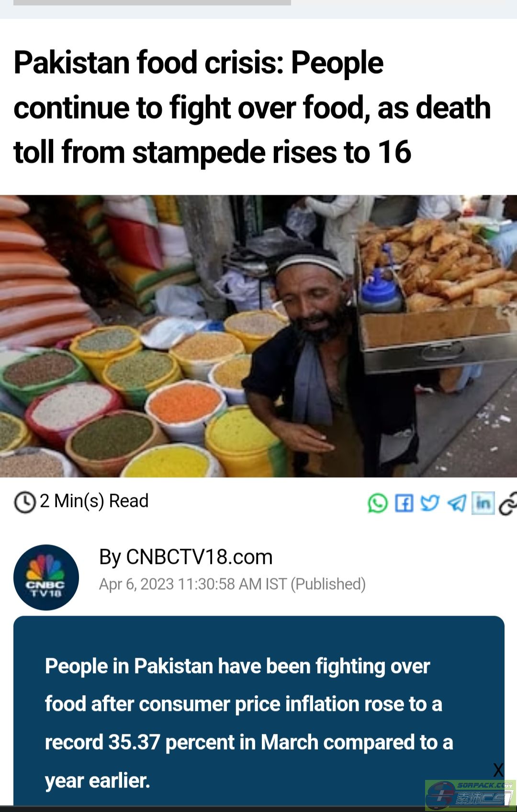The height and width of the screenshot is (812, 517).
Task: Copy the article link via chain icon
Action: 508,503
